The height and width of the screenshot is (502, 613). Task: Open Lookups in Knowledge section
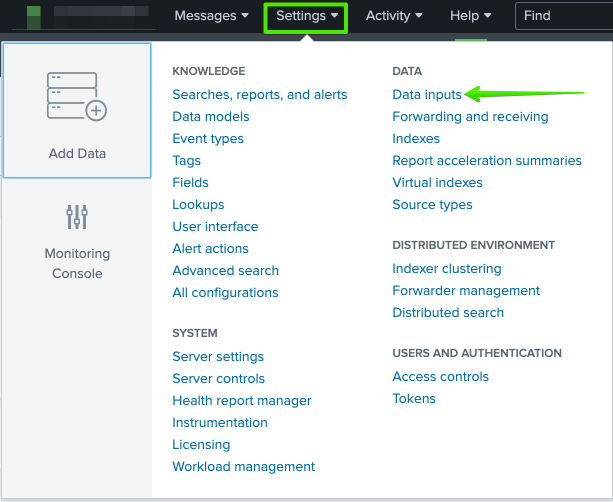tap(198, 204)
